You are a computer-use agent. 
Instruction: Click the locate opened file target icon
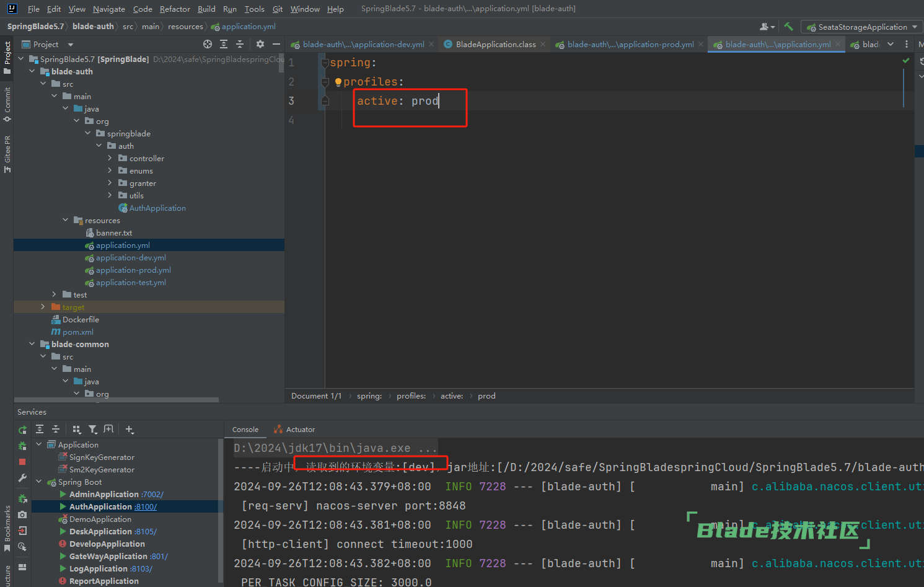(x=208, y=44)
